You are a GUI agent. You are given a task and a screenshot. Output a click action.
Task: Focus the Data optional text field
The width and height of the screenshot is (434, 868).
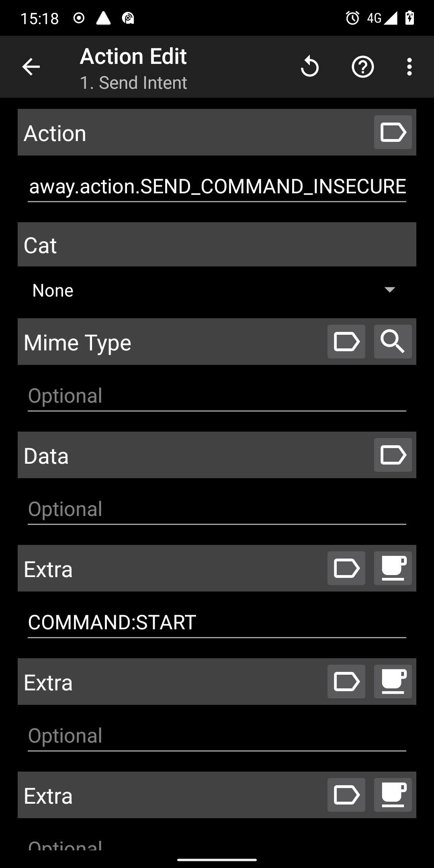click(x=217, y=510)
